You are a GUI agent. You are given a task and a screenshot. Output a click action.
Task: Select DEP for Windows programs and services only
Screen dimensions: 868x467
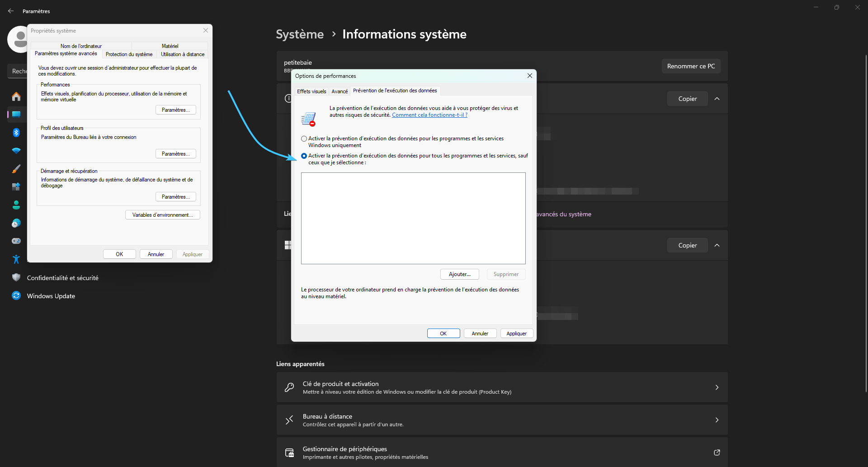pos(304,138)
